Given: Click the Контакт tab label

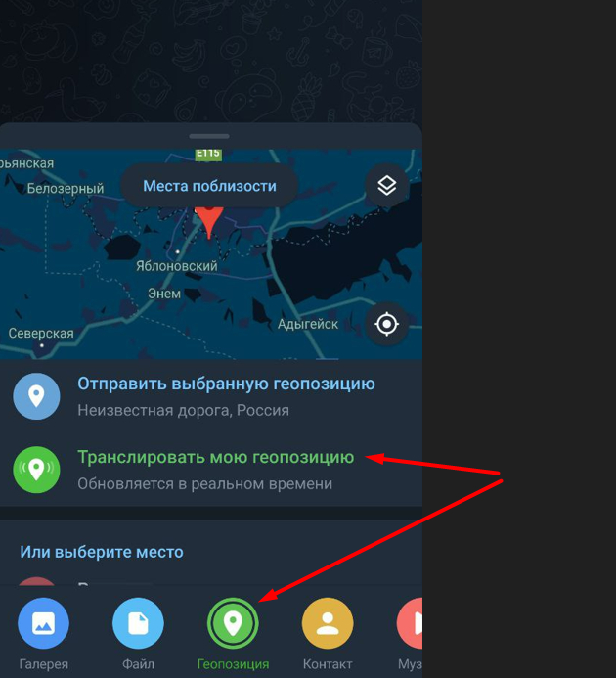Looking at the screenshot, I should click(328, 664).
